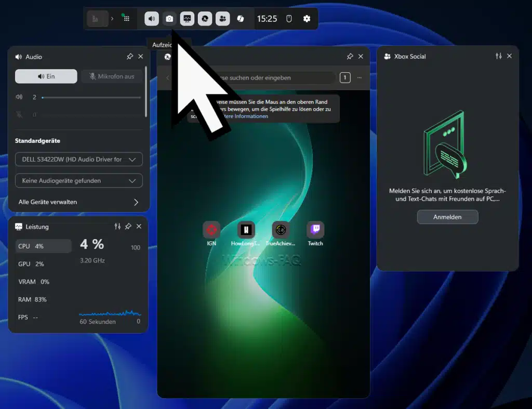Open the browser more options menu
The image size is (532, 409).
360,78
